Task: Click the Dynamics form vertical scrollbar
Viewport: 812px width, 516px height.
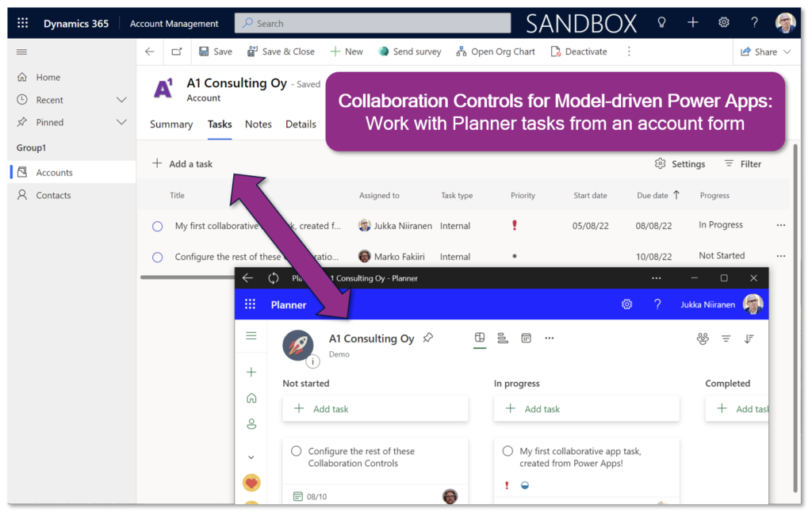Action: point(796,319)
